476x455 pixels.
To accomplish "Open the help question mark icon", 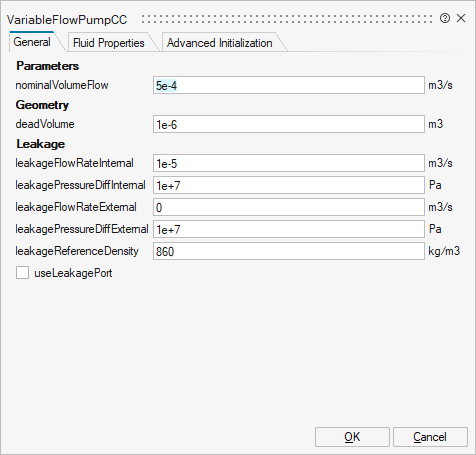I will (445, 18).
